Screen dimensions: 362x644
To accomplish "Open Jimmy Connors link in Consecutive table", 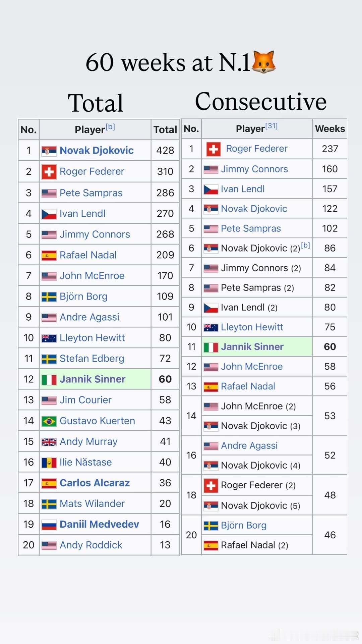I will tap(254, 169).
